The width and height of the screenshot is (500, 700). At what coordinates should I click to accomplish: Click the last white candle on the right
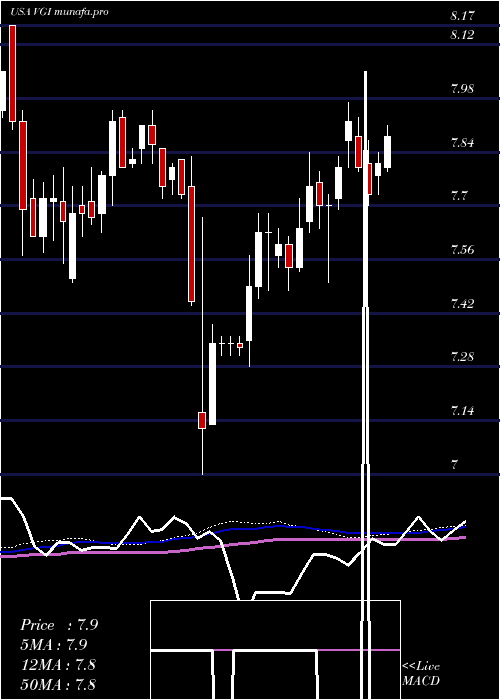pos(388,152)
